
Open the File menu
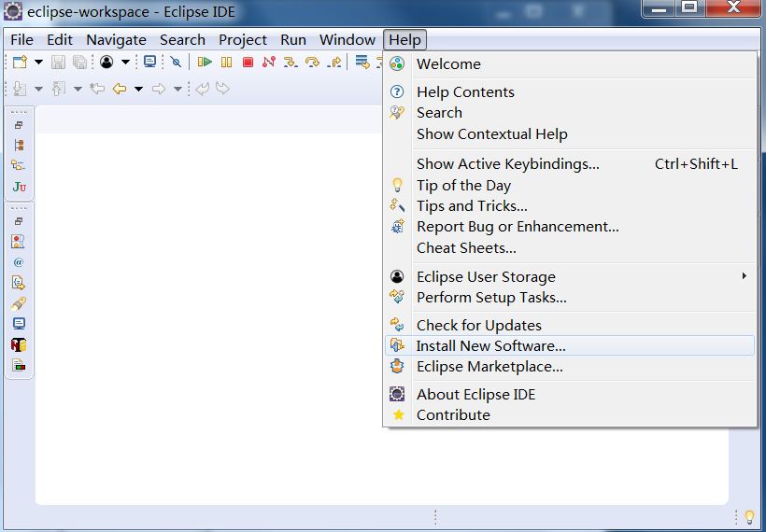(x=22, y=39)
